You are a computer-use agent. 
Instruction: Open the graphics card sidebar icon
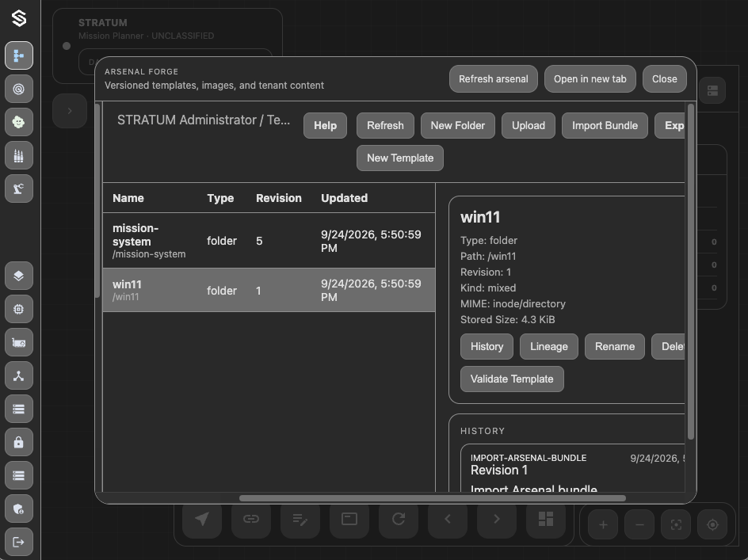[x=18, y=342]
